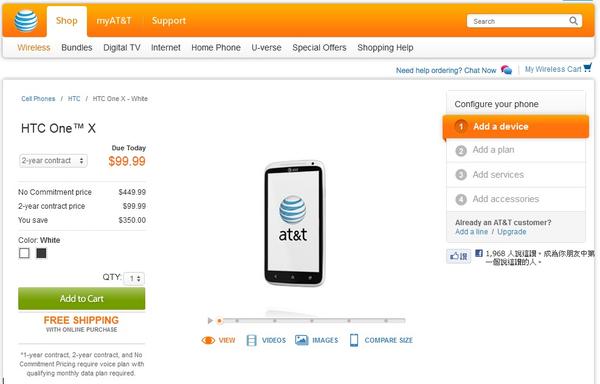Select the black color swatch
600x384 pixels.
41,253
